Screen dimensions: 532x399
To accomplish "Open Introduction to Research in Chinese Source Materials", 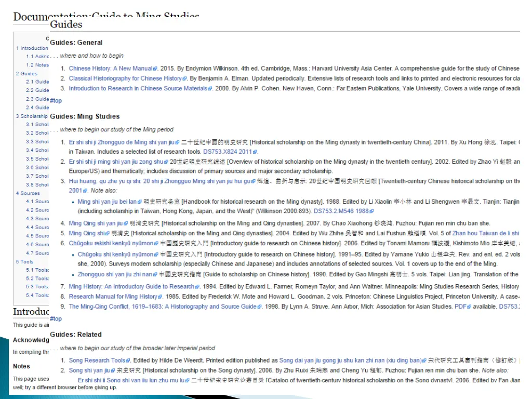I will (138, 88).
